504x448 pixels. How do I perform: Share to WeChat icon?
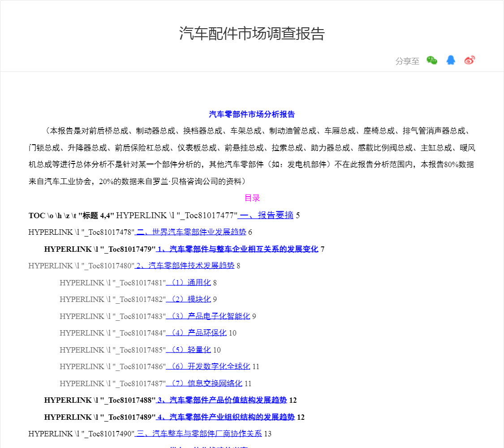point(432,60)
